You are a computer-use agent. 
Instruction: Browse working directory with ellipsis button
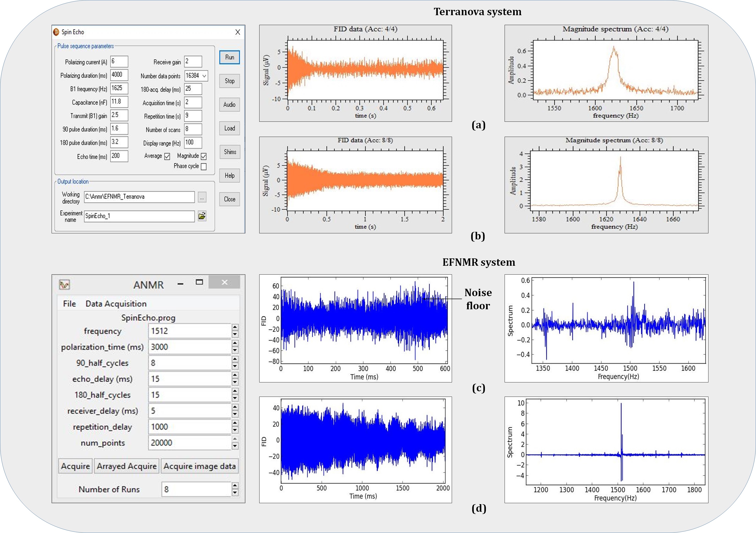click(202, 197)
